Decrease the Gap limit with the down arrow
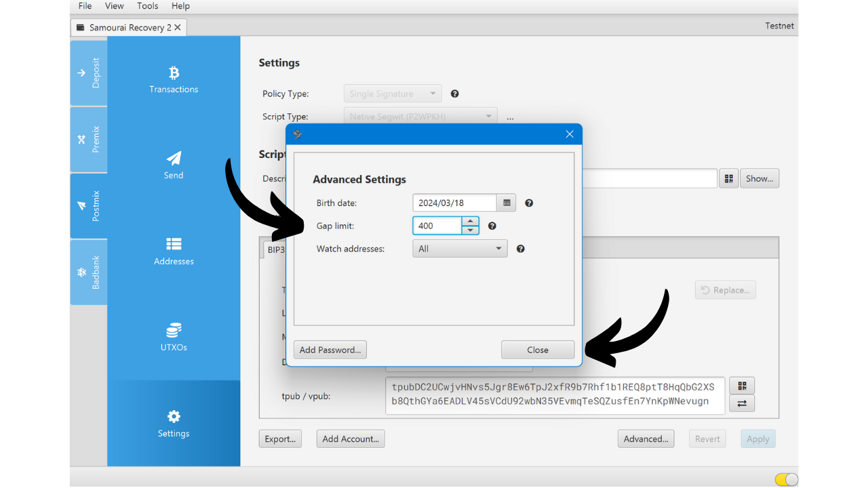 (471, 230)
